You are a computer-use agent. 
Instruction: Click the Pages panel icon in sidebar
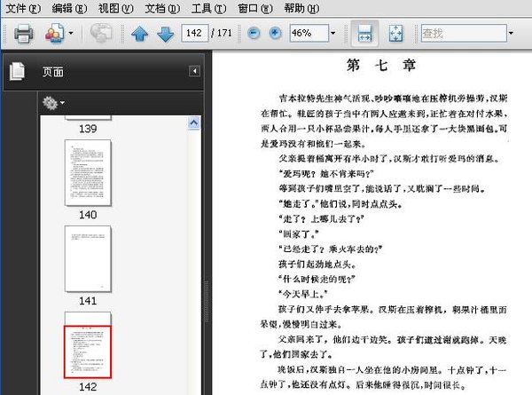coord(18,72)
